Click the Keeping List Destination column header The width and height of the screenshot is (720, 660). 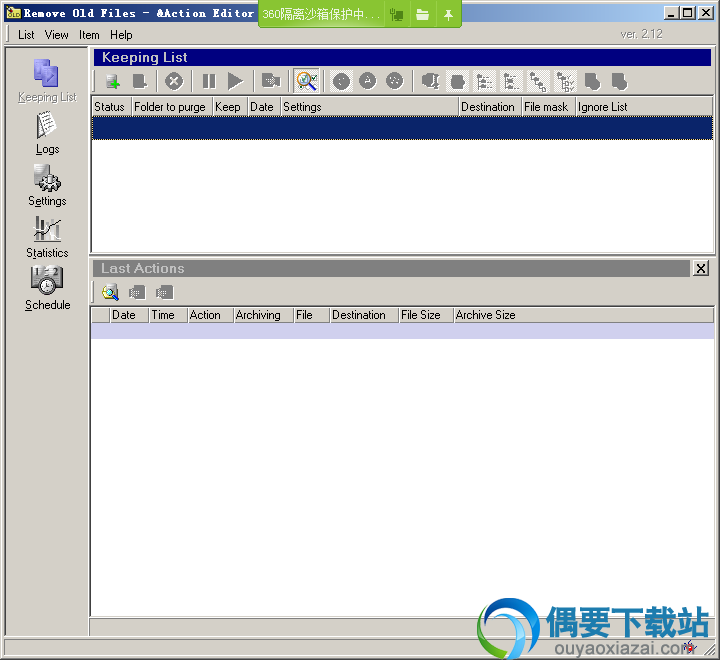(490, 107)
